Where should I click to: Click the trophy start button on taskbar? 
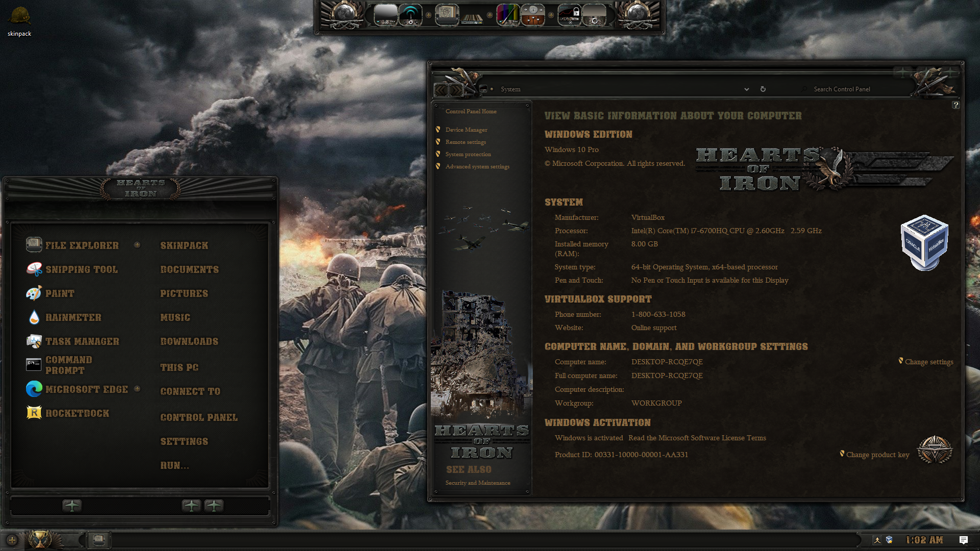pyautogui.click(x=40, y=539)
